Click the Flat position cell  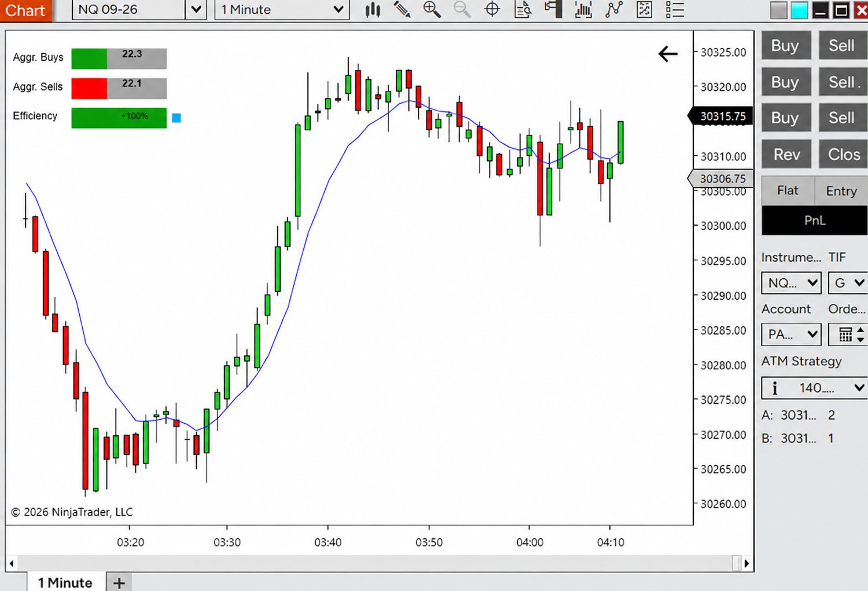click(788, 190)
